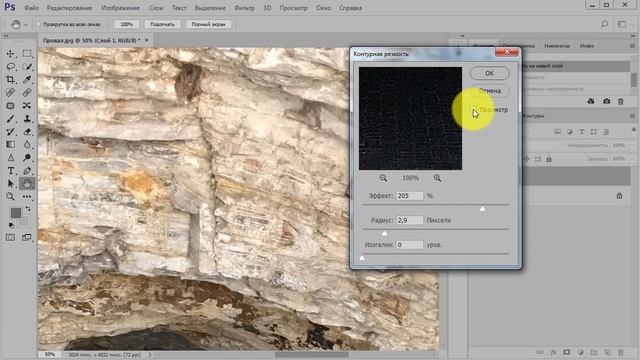Open the Edit Toolbar three-dots menu
640x360 pixels.
point(27,197)
